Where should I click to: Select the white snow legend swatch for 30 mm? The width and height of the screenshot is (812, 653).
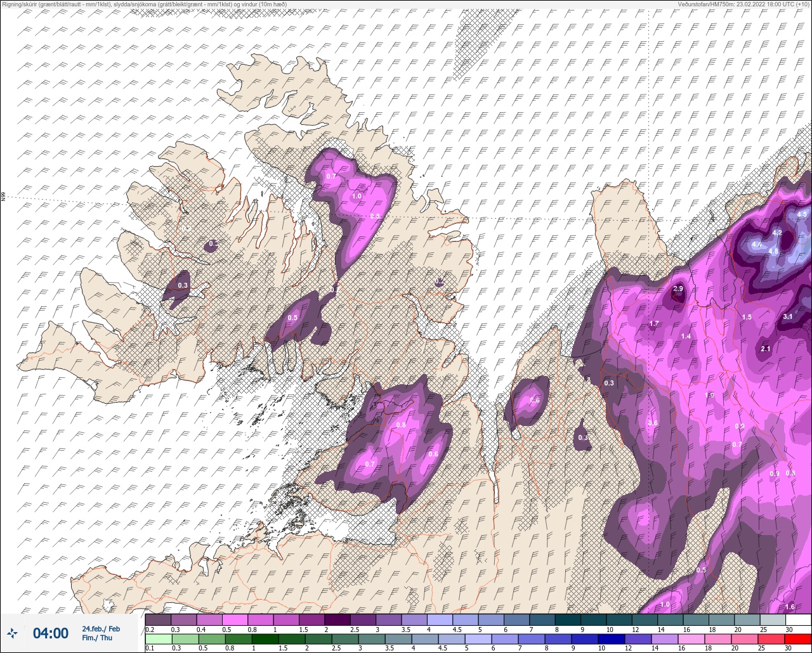pos(798,619)
